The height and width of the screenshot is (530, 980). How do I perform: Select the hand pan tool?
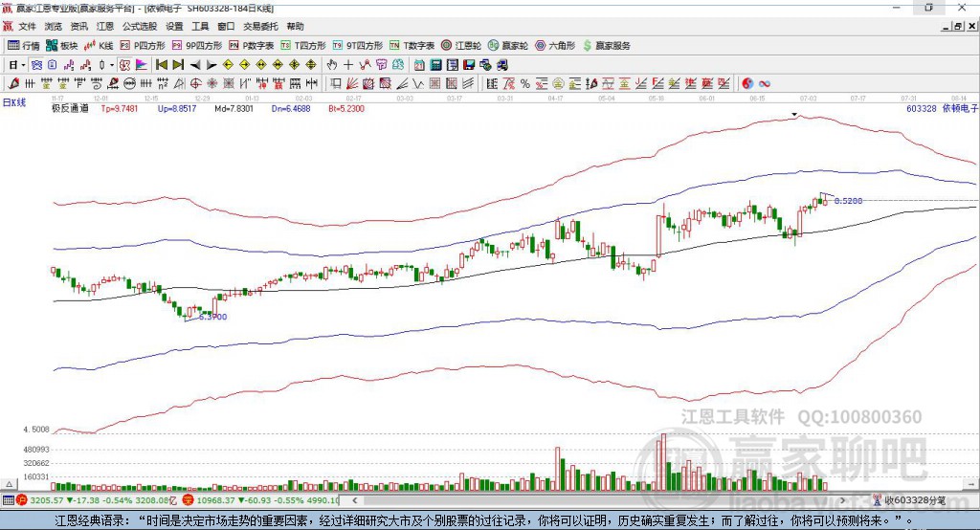coord(331,65)
